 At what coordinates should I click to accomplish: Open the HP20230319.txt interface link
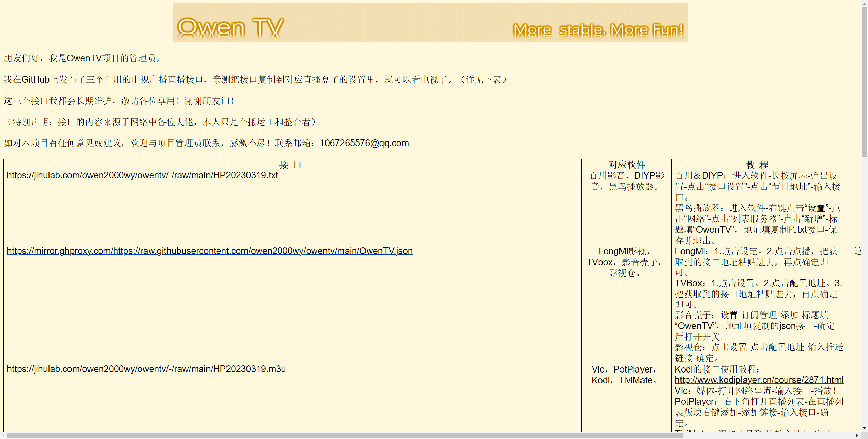tap(142, 175)
